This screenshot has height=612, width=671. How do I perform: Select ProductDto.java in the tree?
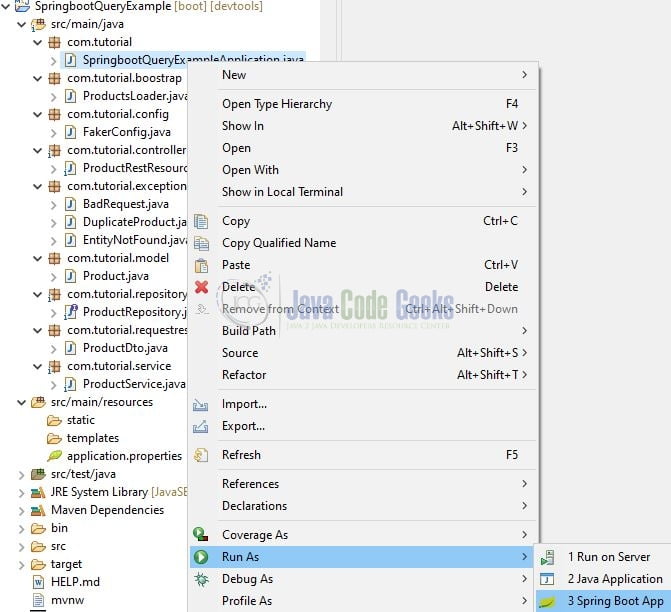tap(125, 348)
